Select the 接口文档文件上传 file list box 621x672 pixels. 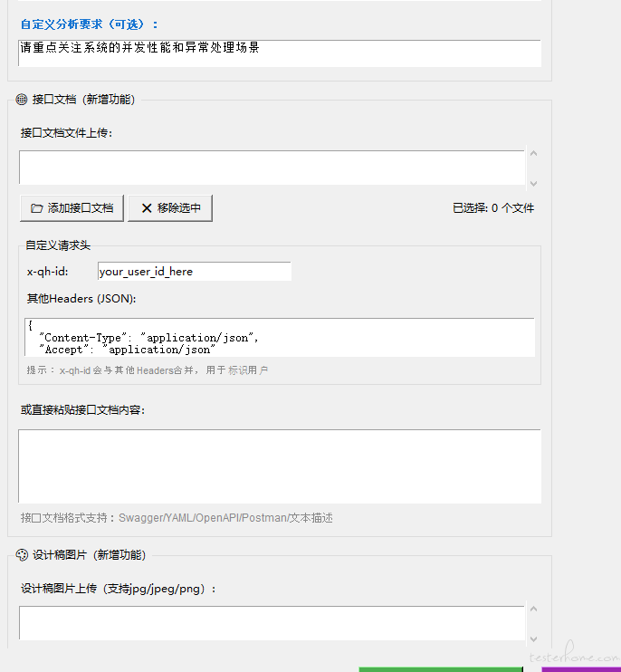click(x=272, y=168)
